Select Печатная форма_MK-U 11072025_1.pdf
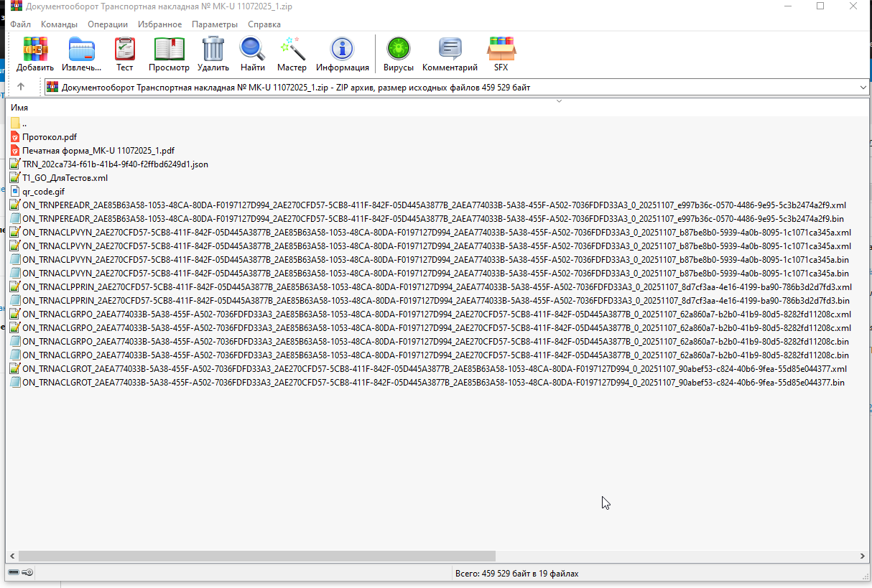 point(98,150)
